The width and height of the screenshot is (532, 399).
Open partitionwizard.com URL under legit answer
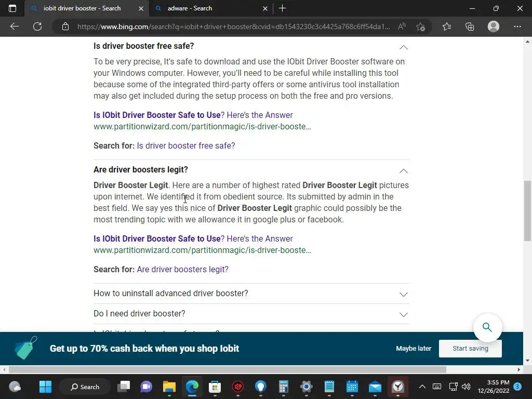coord(202,250)
